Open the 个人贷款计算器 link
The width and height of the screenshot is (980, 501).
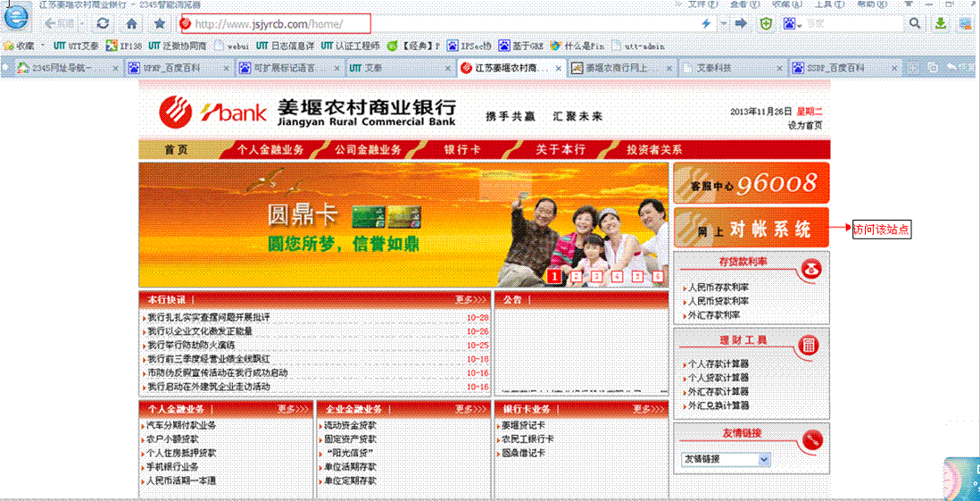point(718,377)
